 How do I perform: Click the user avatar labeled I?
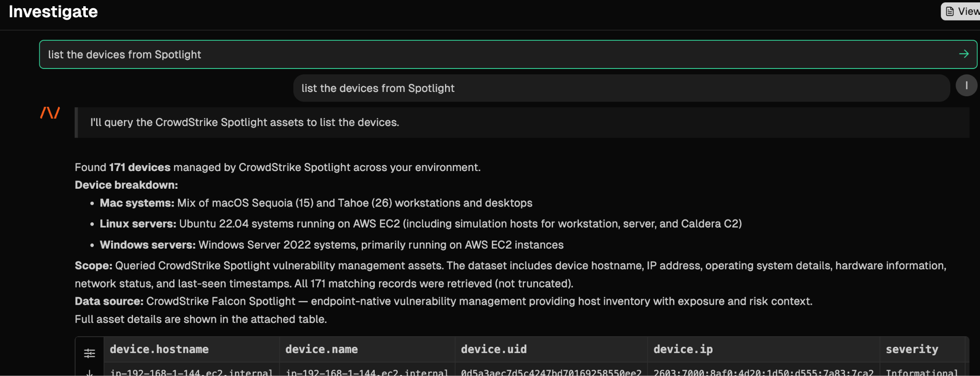click(x=966, y=86)
